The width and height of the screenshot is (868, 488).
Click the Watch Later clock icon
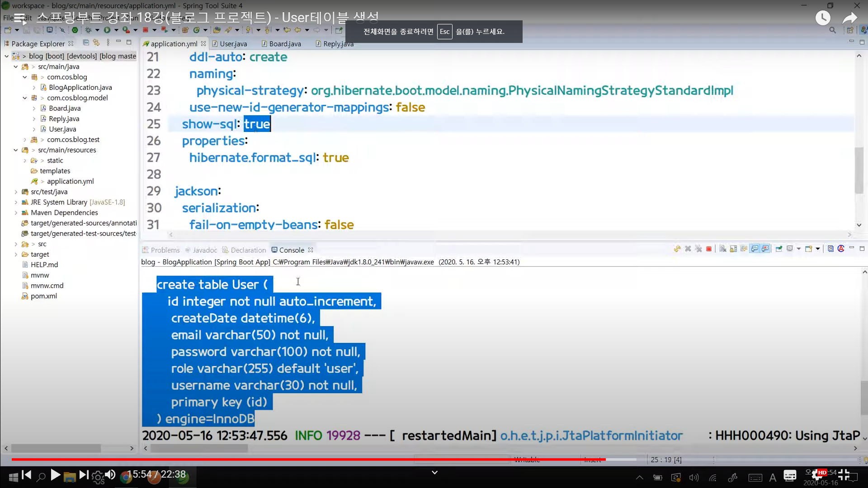822,18
